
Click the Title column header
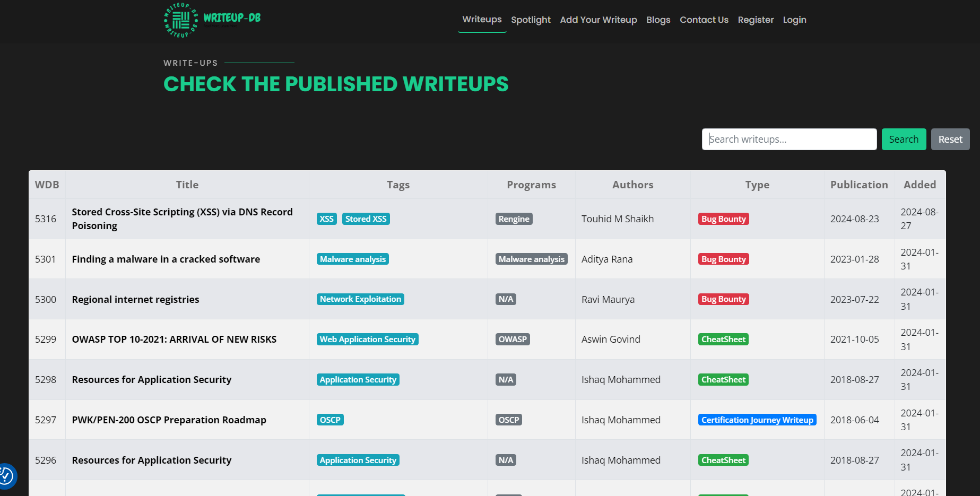tap(187, 185)
